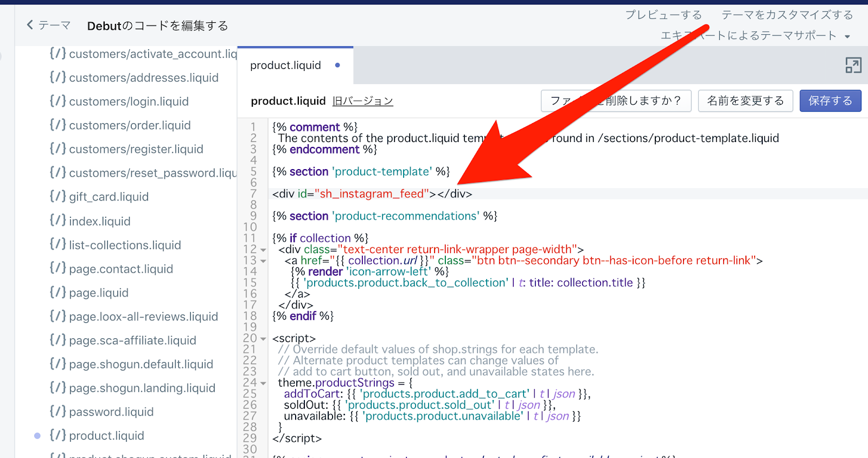Image resolution: width=868 pixels, height=458 pixels.
Task: Open page.shogun.default.liquid file name
Action: [141, 364]
